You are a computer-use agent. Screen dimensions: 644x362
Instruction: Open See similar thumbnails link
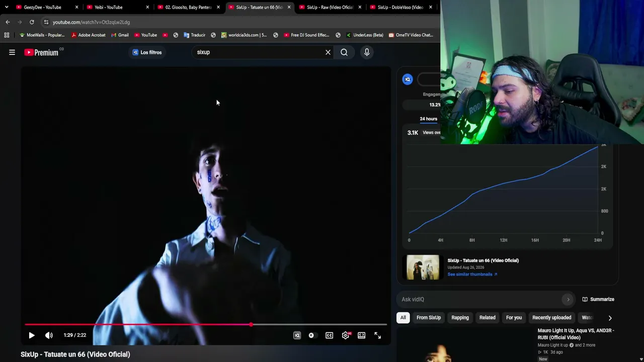click(x=472, y=275)
